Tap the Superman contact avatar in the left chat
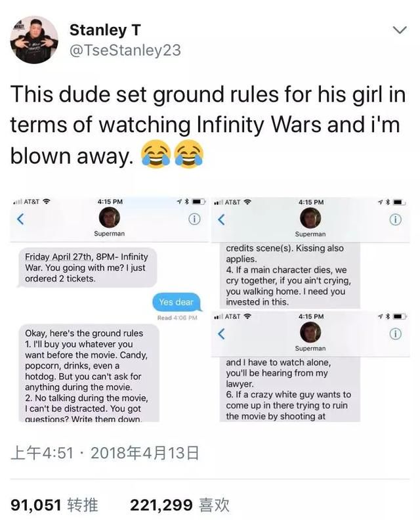The height and width of the screenshot is (520, 420). click(110, 217)
